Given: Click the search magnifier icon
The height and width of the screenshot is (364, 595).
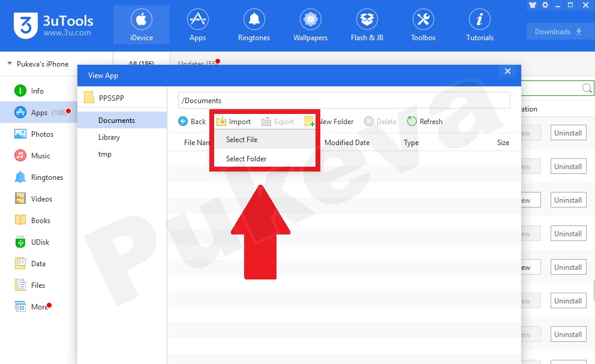Looking at the screenshot, I should (587, 88).
